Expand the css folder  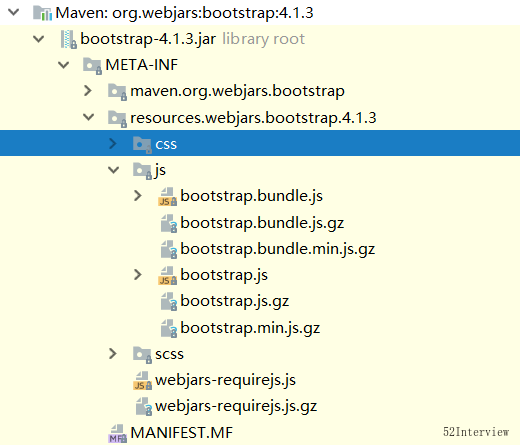click(113, 144)
